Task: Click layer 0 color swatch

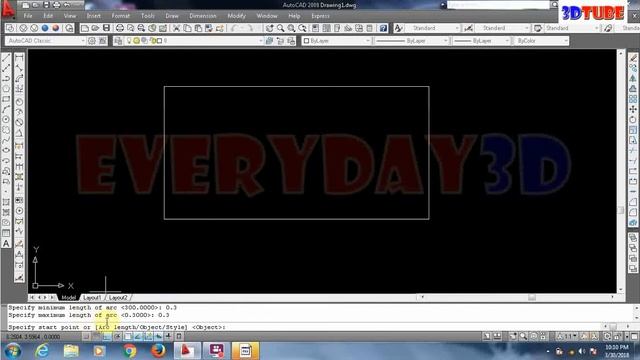Action: tap(160, 41)
